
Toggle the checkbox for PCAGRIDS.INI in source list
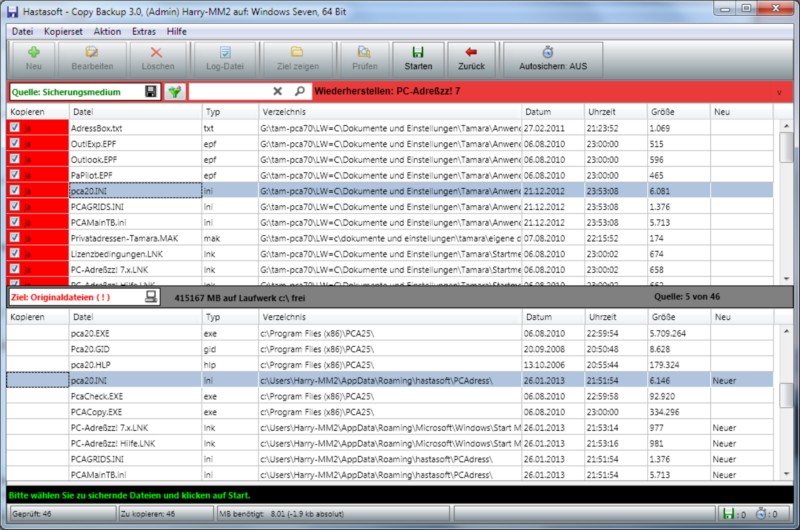point(14,206)
